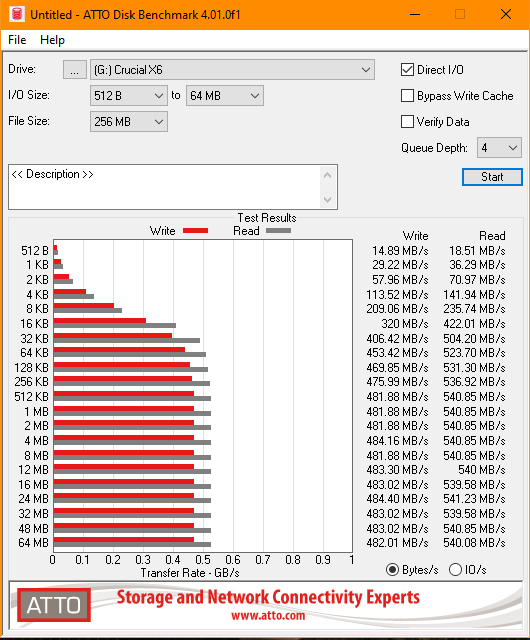The width and height of the screenshot is (530, 640).
Task: Open the Help menu
Action: 52,40
